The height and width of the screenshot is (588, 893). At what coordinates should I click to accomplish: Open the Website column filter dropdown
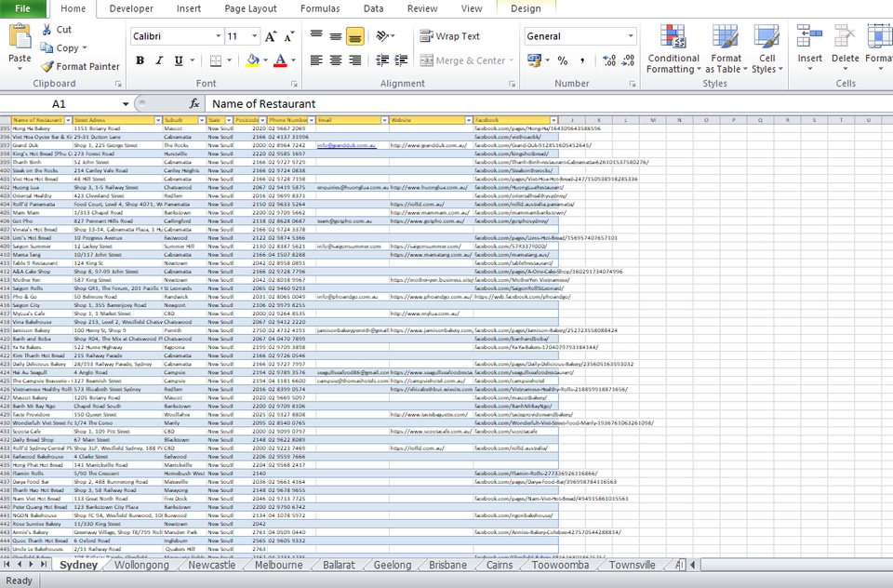pos(469,120)
